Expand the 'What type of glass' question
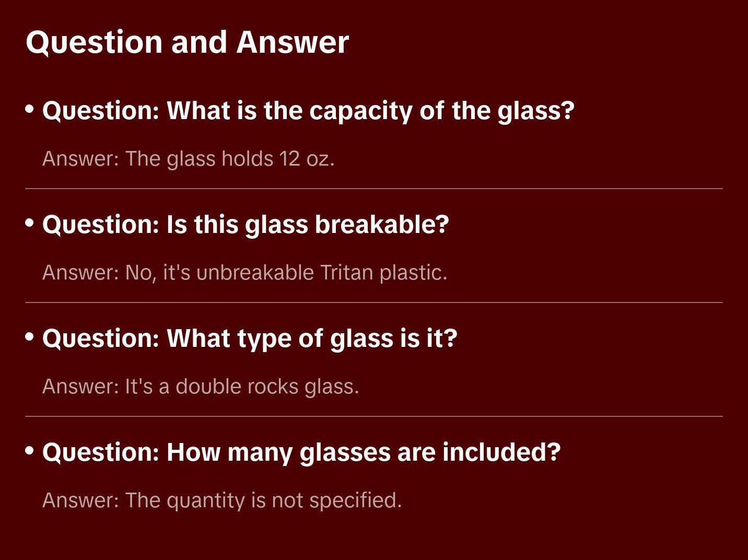Screen dimensions: 748x560 click(x=250, y=339)
